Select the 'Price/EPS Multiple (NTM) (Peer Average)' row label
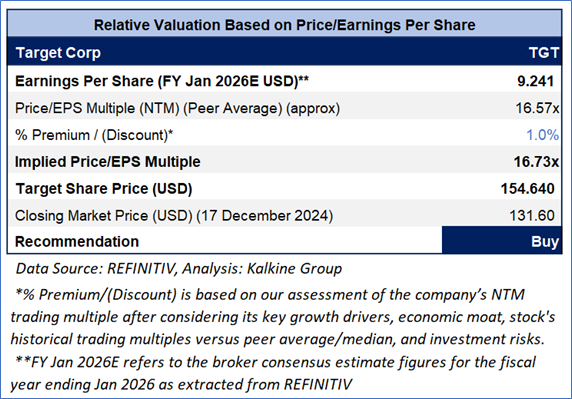The width and height of the screenshot is (572, 399). click(177, 108)
